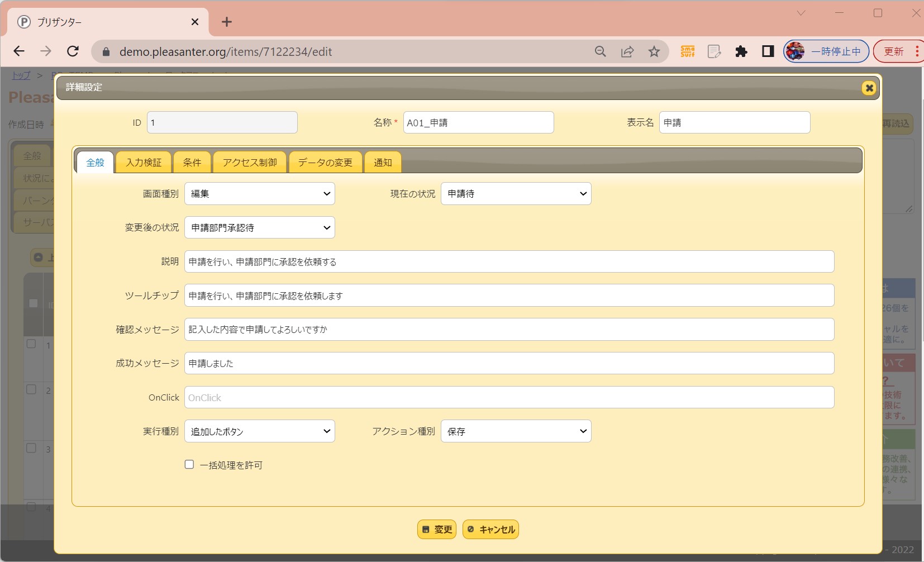
Task: Switch to the 条件 tab
Action: 192,163
